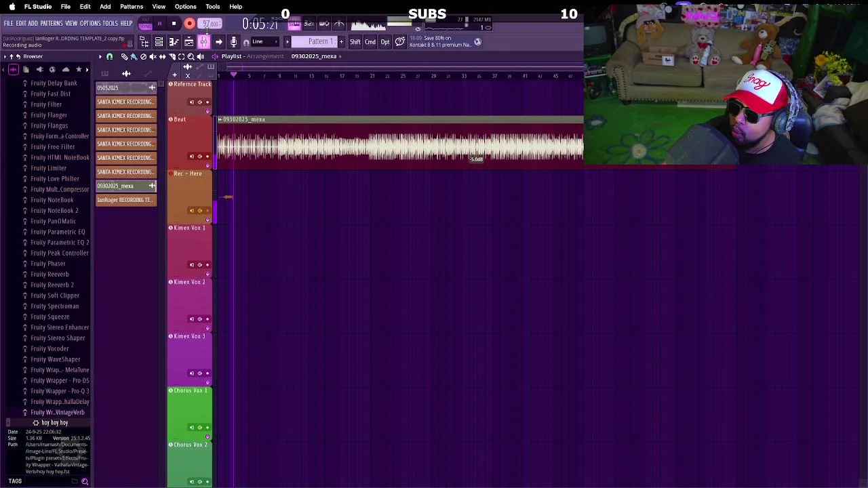Open macOS Patterns menu
Viewport: 868px width, 488px height.
point(132,7)
